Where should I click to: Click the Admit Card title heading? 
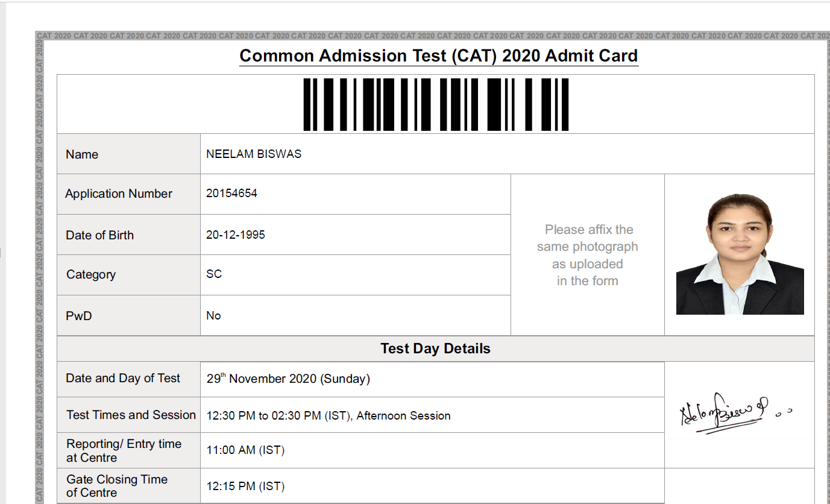pyautogui.click(x=439, y=56)
